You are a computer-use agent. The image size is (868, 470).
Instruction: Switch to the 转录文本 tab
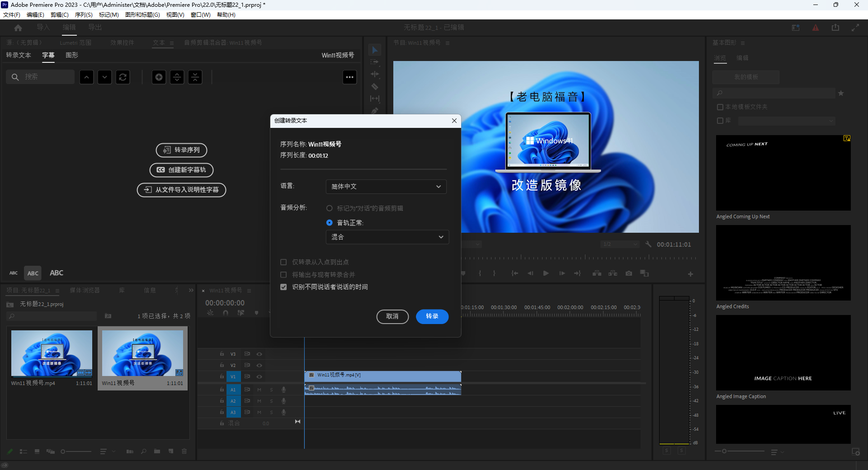(19, 55)
